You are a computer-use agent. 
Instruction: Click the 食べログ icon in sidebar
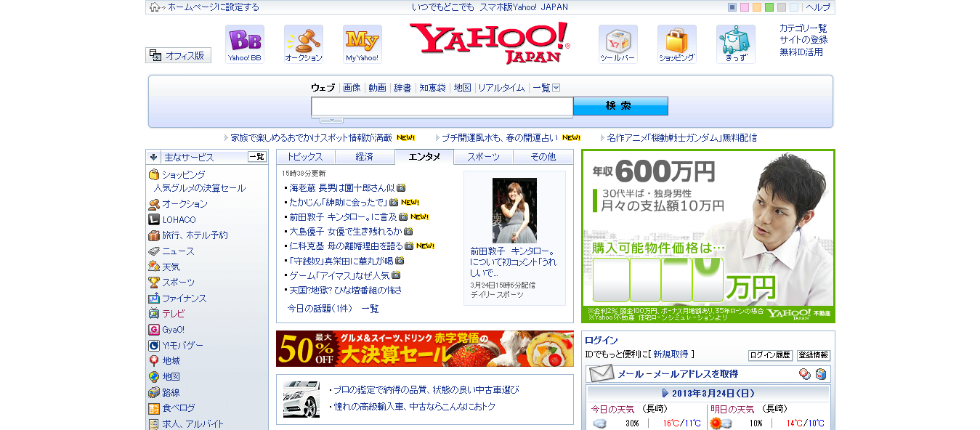pyautogui.click(x=154, y=408)
